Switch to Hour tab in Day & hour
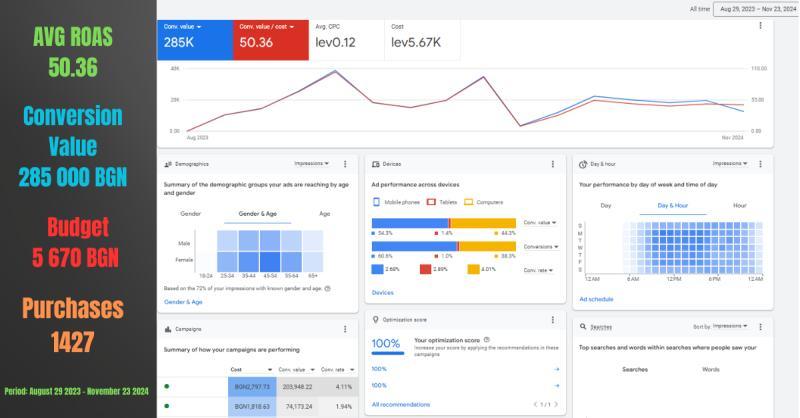800x418 pixels. (739, 205)
